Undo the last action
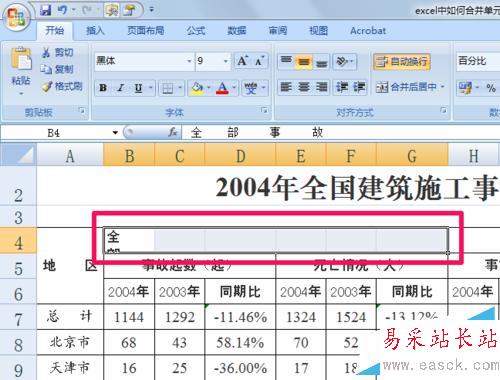This screenshot has height=380, width=500. [62, 10]
